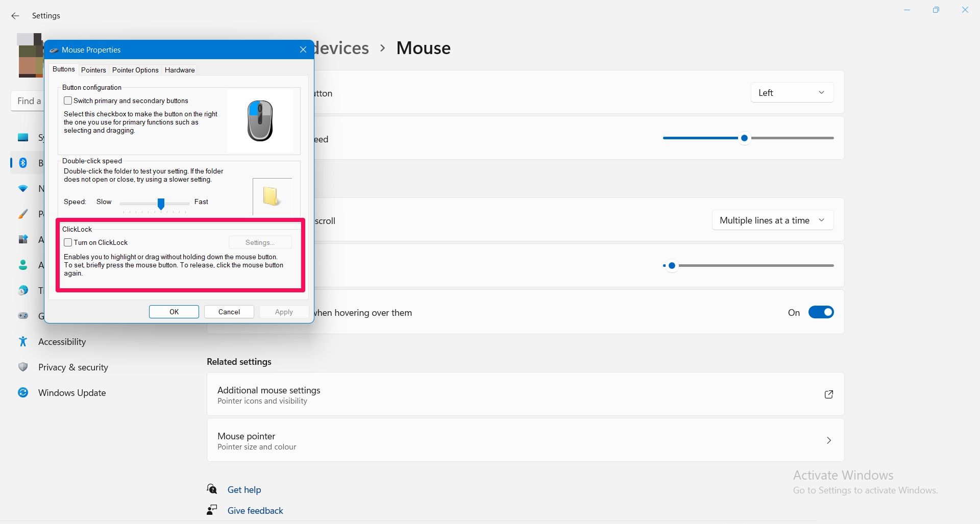
Task: Open the Accessibility icon in sidebar
Action: pyautogui.click(x=23, y=341)
